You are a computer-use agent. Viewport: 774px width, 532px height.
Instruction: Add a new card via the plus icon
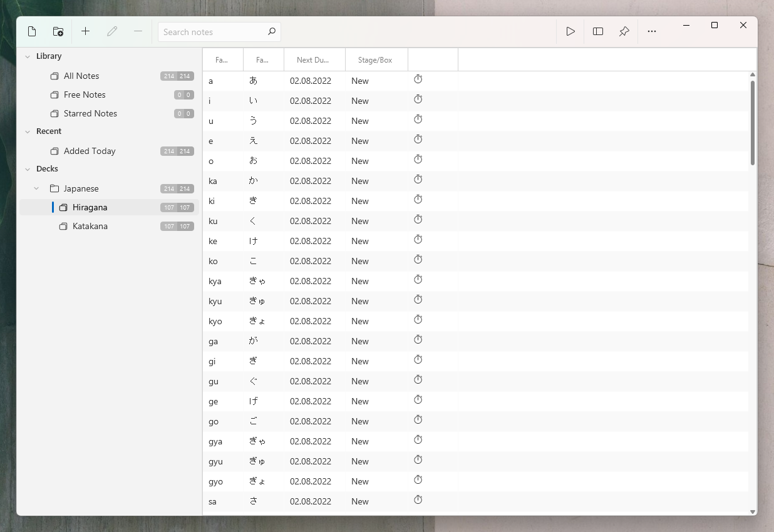coord(86,31)
